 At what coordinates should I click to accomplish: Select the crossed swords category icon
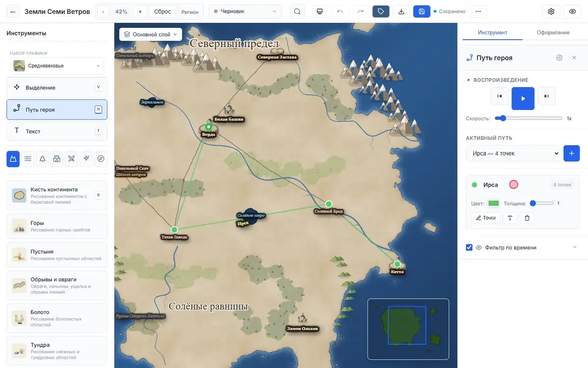[72, 158]
